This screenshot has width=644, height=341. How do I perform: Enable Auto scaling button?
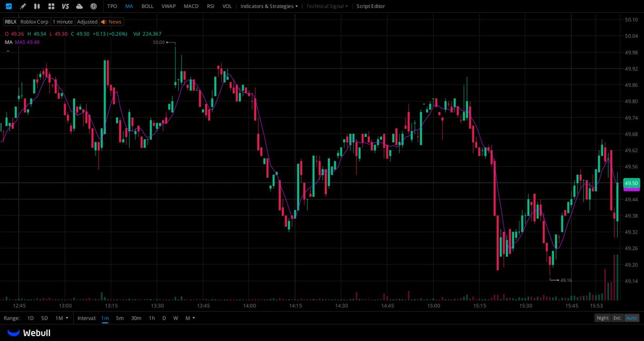pos(632,318)
